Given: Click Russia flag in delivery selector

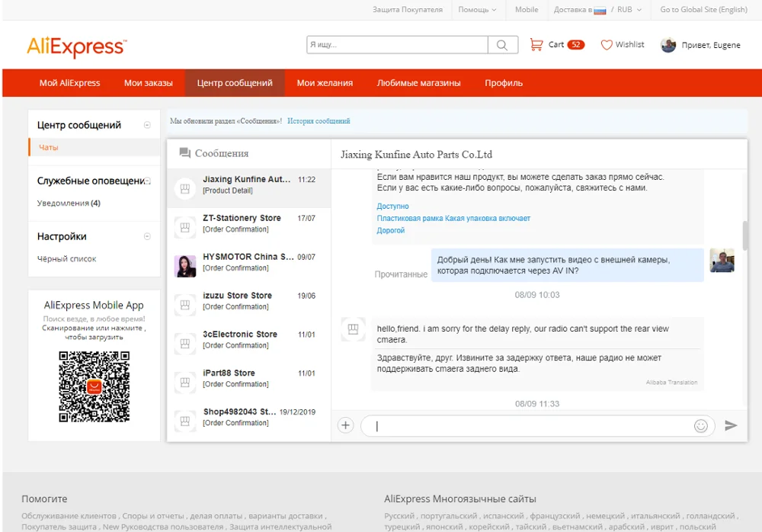Looking at the screenshot, I should [600, 10].
